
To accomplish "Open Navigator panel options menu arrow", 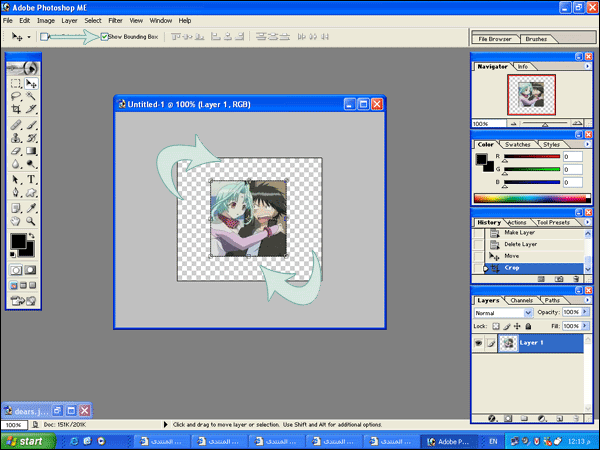I will [587, 66].
